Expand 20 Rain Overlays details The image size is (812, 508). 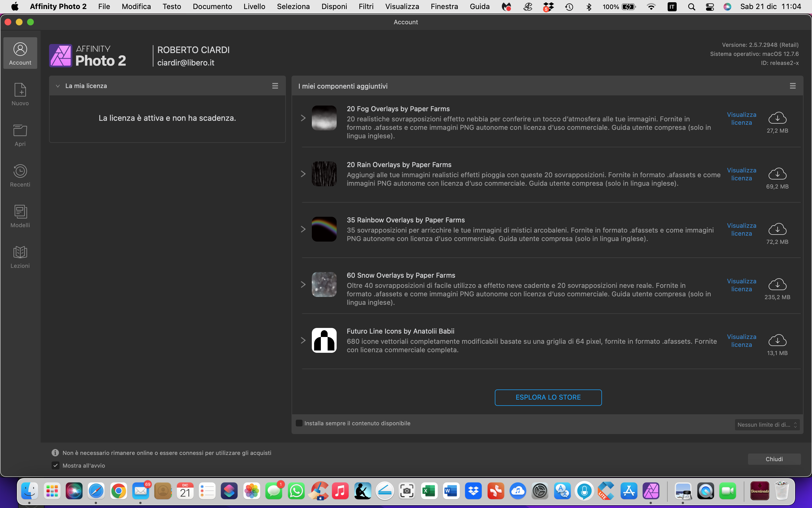[303, 174]
